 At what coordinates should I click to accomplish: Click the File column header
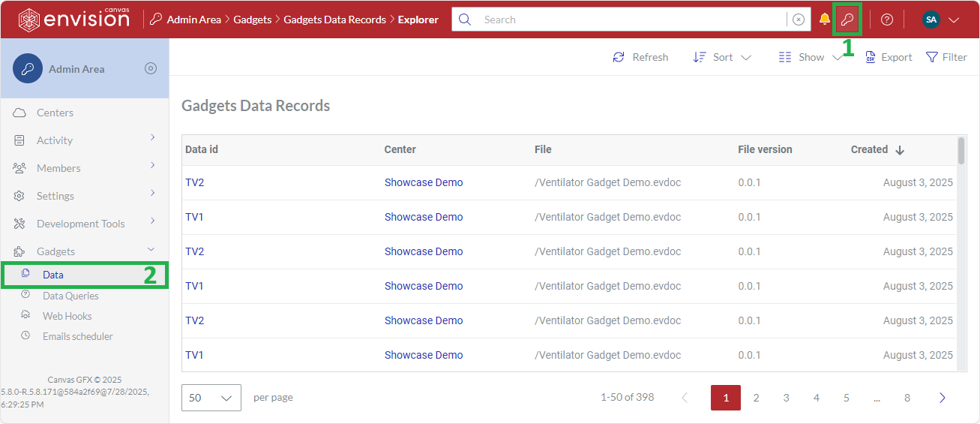[543, 149]
